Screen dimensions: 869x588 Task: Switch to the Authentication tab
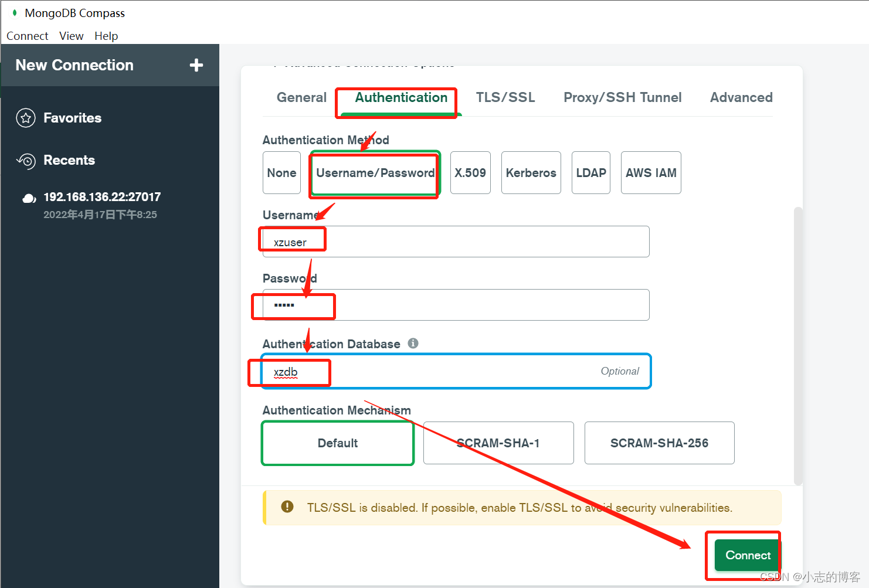coord(401,97)
